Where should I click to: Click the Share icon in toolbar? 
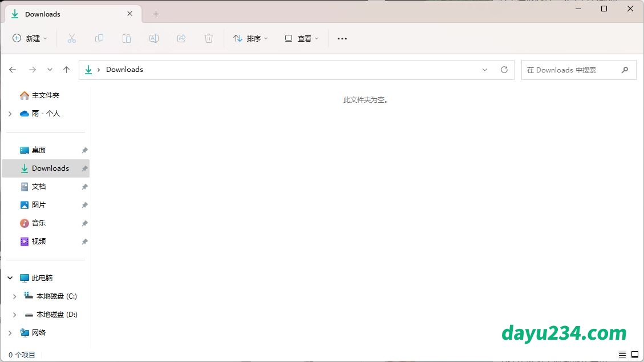coord(181,38)
